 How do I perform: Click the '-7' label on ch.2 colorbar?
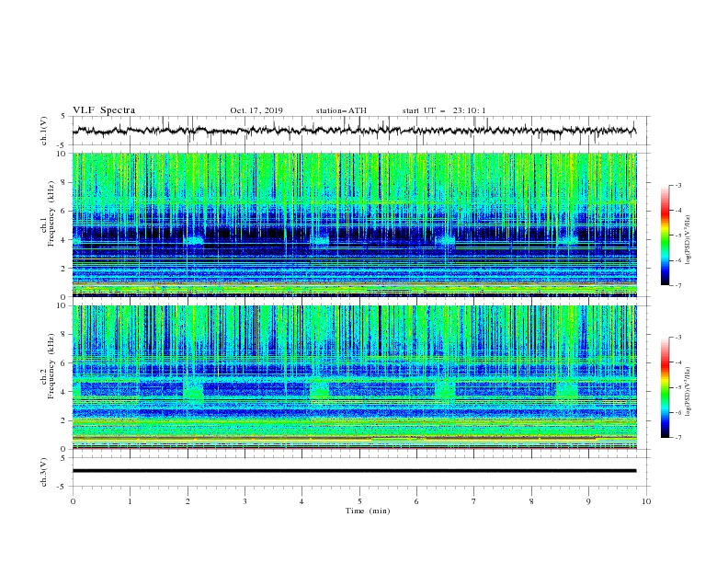click(x=677, y=437)
